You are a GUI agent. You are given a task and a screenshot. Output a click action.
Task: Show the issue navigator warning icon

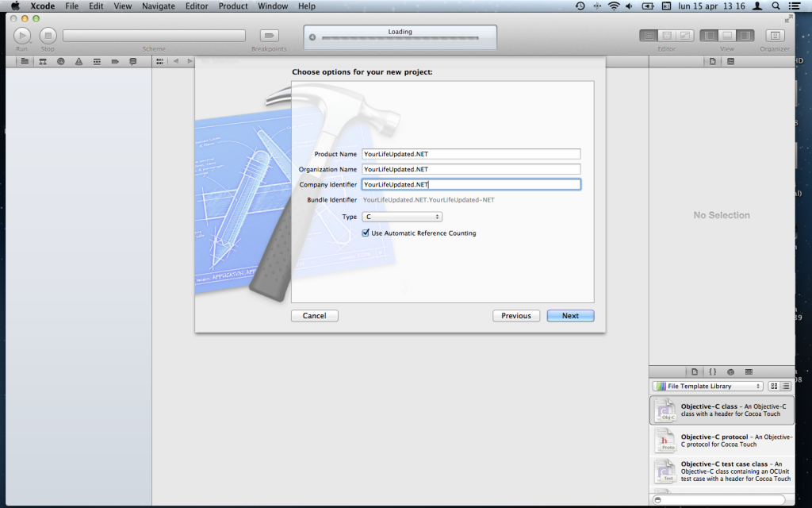tap(78, 61)
